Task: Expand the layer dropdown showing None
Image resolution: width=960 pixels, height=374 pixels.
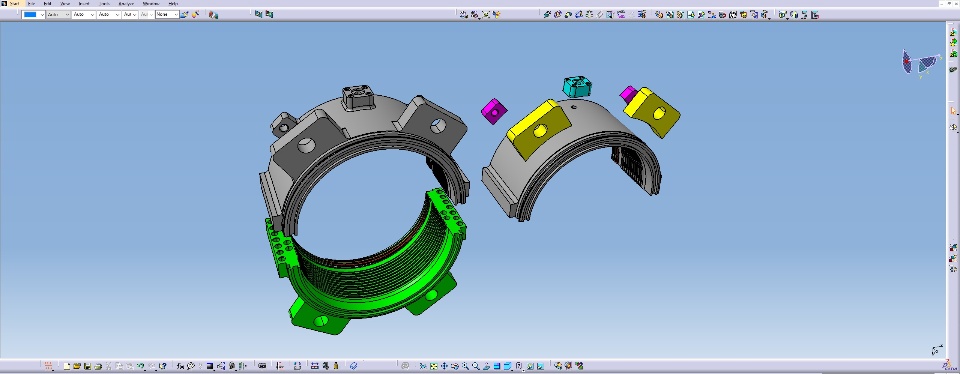Action: coord(167,14)
